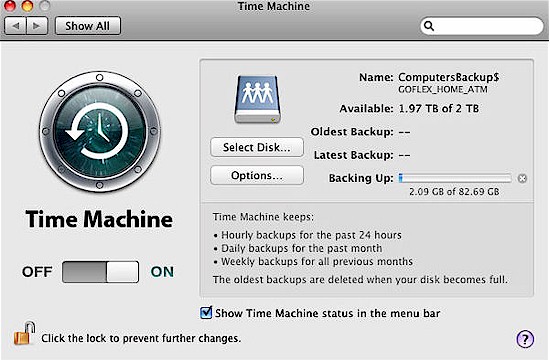Click the network backup disk icon
Screen dimensions: 550x362
(258, 99)
